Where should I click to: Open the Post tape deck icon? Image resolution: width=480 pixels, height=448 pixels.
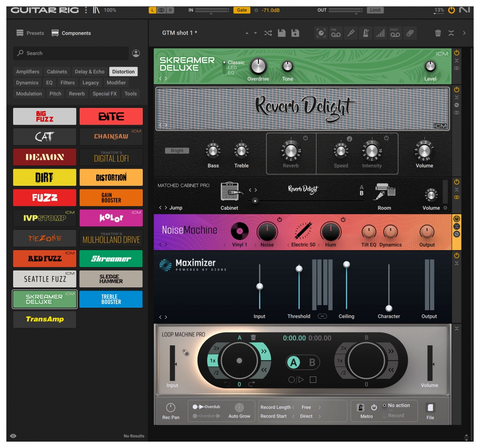(x=395, y=33)
